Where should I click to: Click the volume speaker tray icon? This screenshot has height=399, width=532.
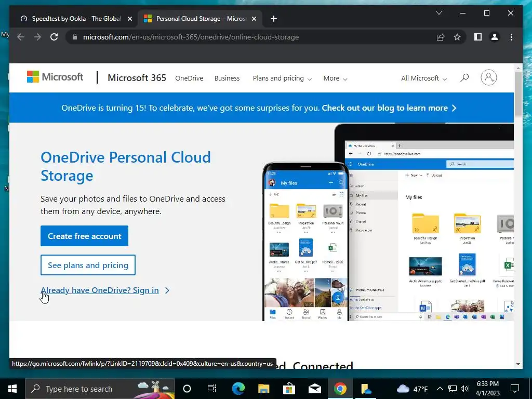464,389
